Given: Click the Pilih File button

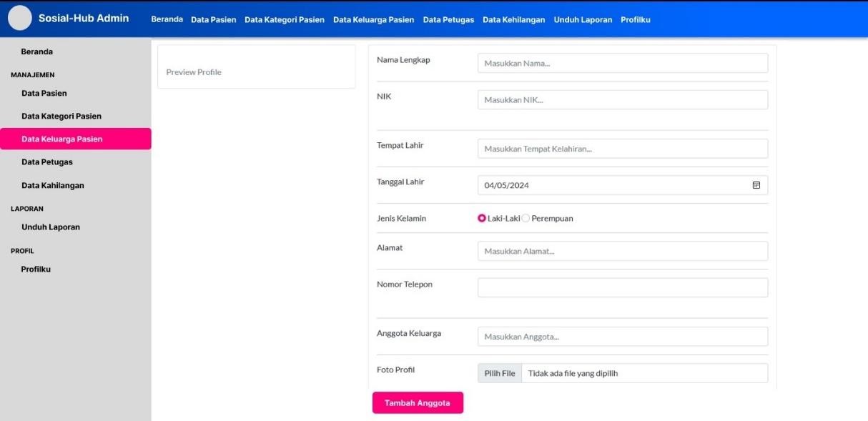Looking at the screenshot, I should click(x=500, y=373).
